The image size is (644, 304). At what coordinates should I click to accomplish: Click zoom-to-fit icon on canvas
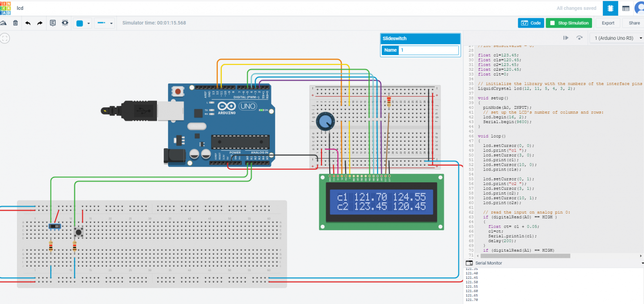click(x=5, y=39)
